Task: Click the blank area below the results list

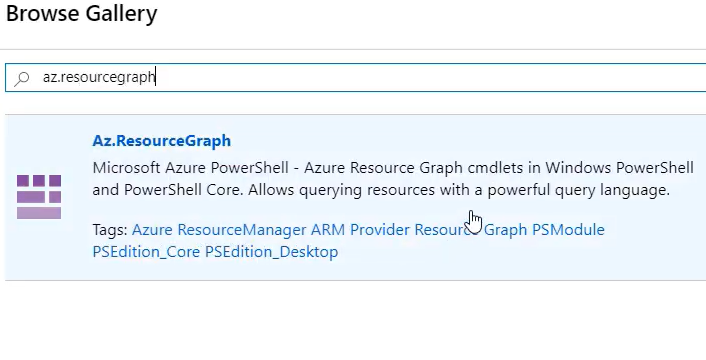Action: coord(353,320)
